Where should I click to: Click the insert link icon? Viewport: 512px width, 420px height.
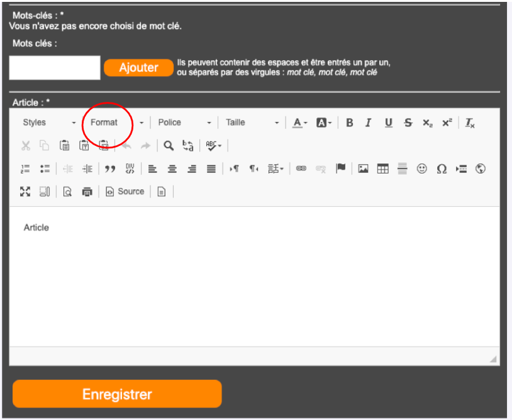pos(301,169)
